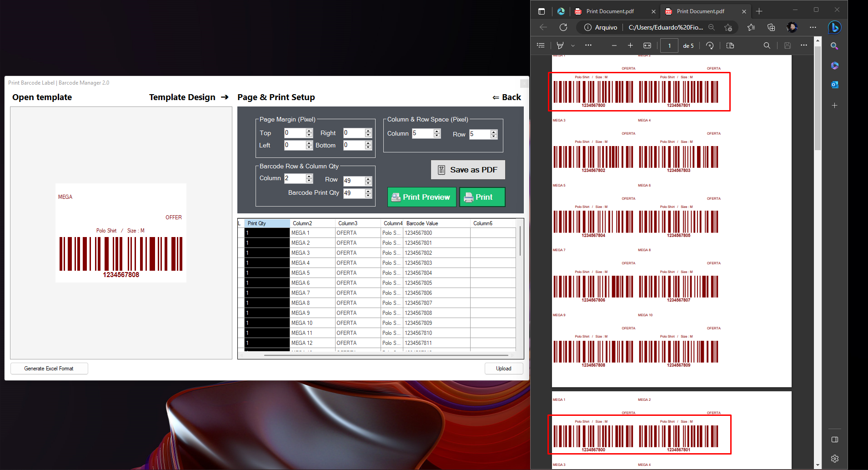Open Print Preview
The height and width of the screenshot is (470, 868).
(x=421, y=197)
